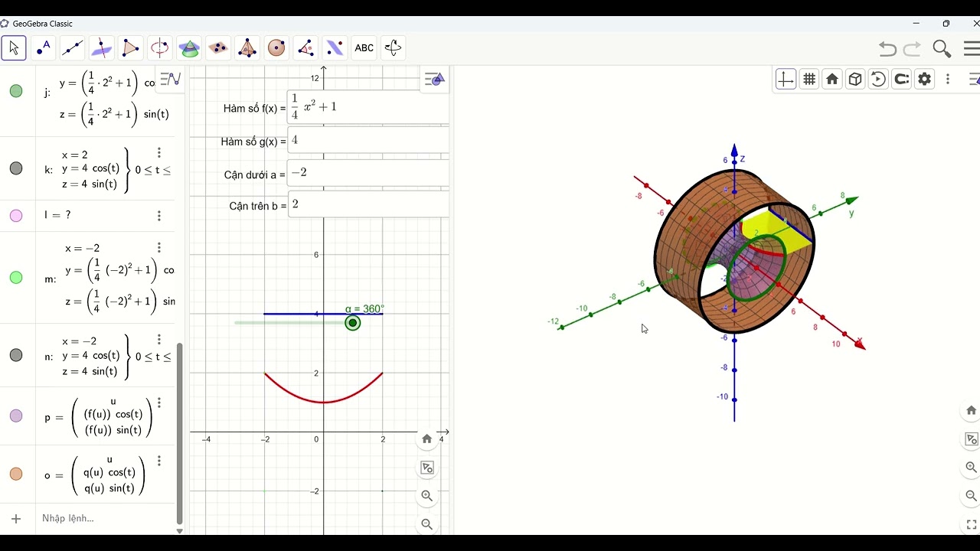The height and width of the screenshot is (551, 980).
Task: Open the search magnifier in the header
Action: click(942, 49)
